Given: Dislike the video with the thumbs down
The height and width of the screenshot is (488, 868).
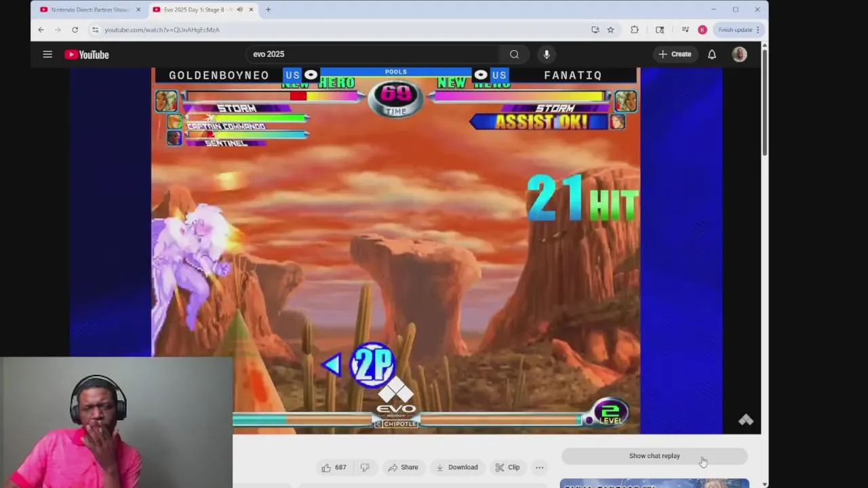Looking at the screenshot, I should click(365, 467).
